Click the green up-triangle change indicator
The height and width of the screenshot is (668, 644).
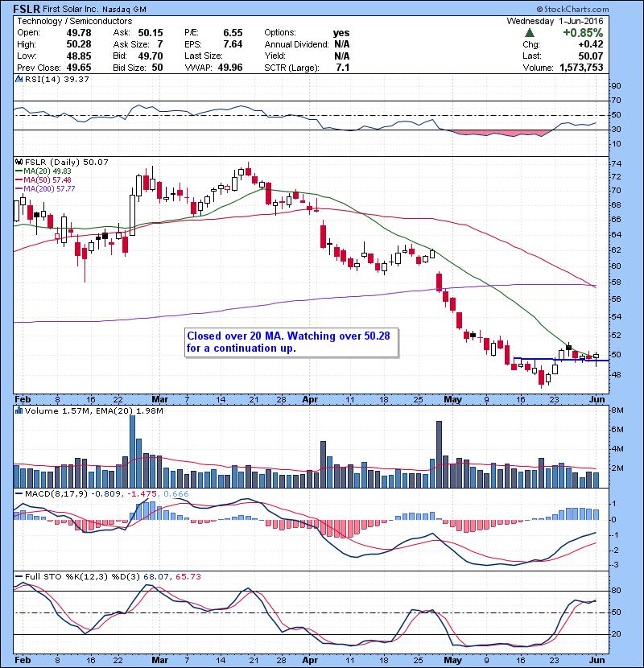click(530, 33)
